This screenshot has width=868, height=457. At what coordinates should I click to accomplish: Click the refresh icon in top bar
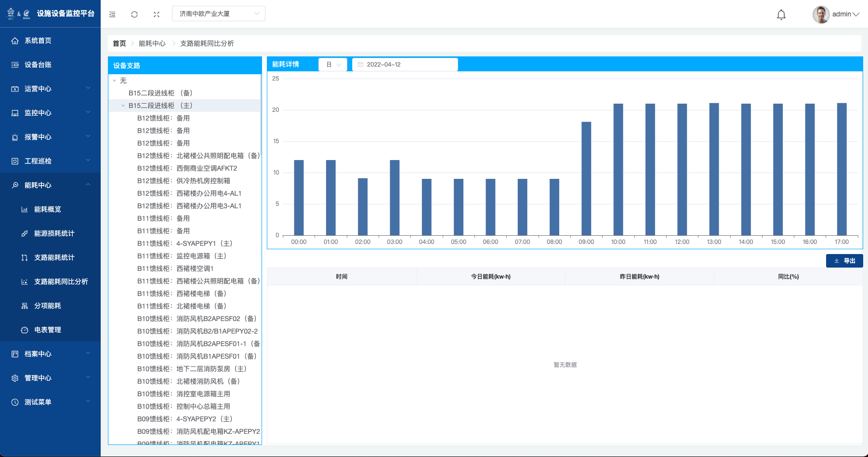pyautogui.click(x=134, y=14)
